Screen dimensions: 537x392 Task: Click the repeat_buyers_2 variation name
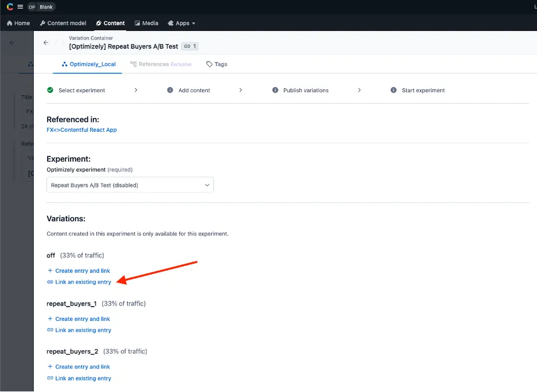coord(72,351)
